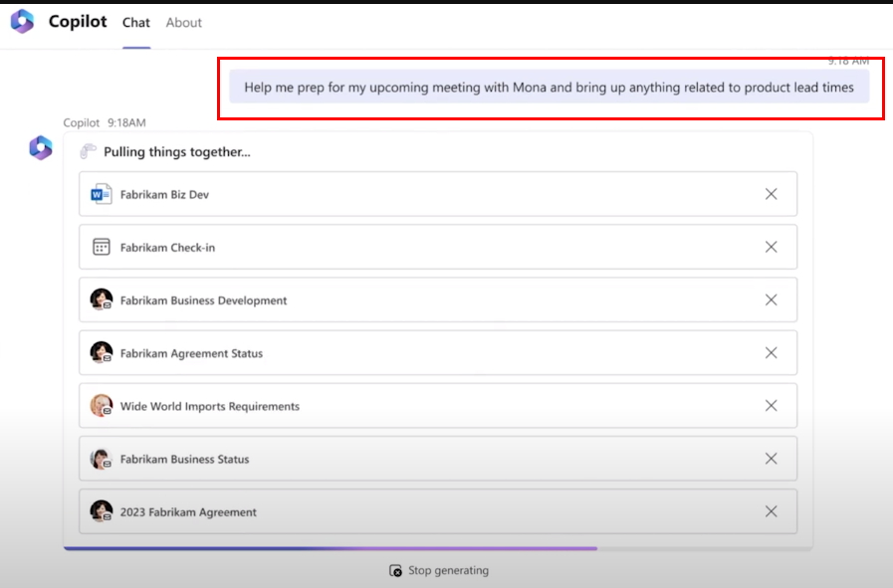Screen dimensions: 893x588
Task: Click sender avatar on 2023 Fabrikam Agreement
Action: coord(101,511)
